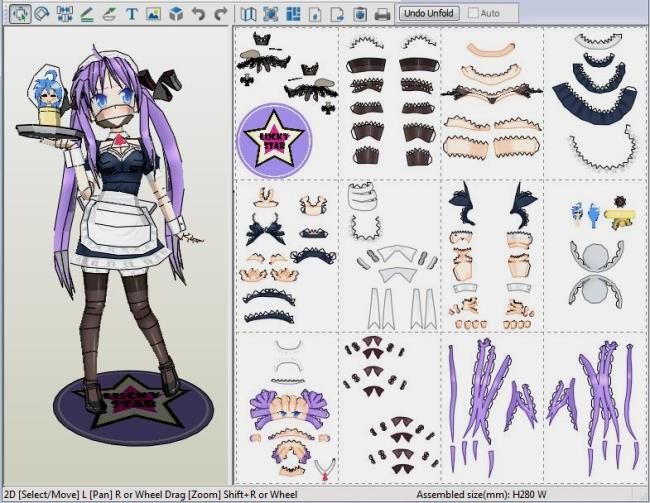Viewport: 650px width, 503px height.
Task: Click the single page settings icon
Action: 315,14
